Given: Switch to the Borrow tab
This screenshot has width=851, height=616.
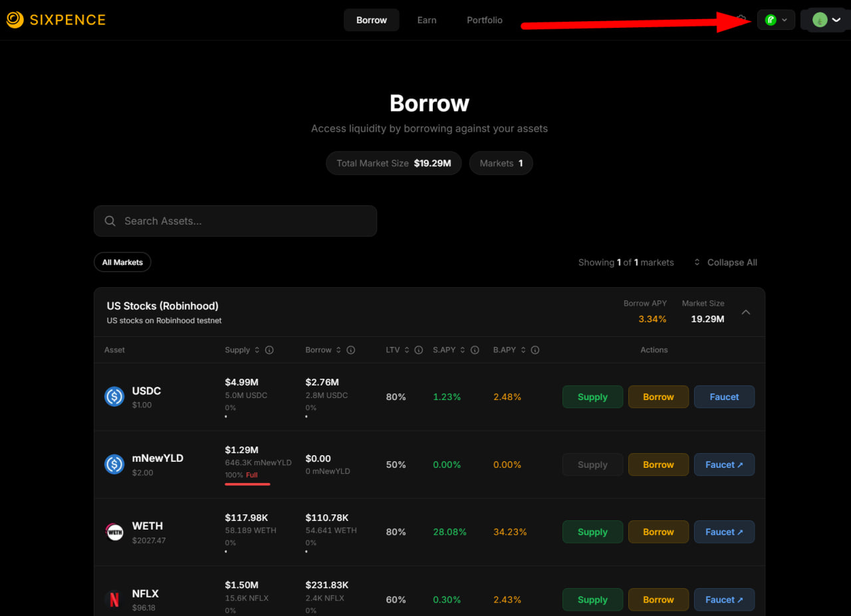Looking at the screenshot, I should [x=372, y=20].
